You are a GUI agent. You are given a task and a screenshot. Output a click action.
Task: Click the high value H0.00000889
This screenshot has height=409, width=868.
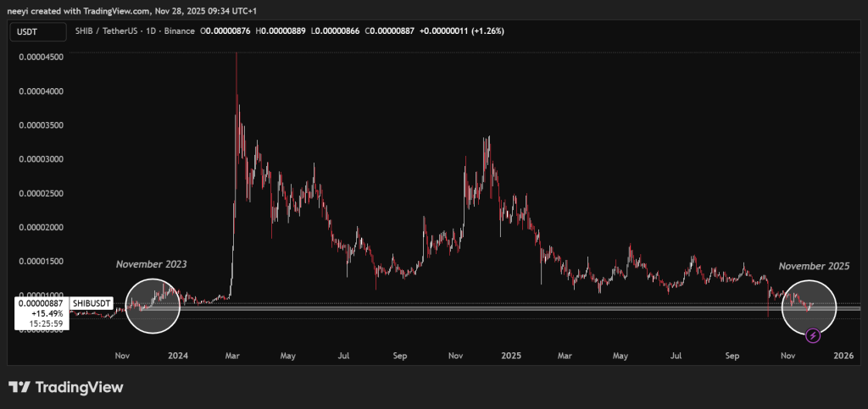coord(281,31)
